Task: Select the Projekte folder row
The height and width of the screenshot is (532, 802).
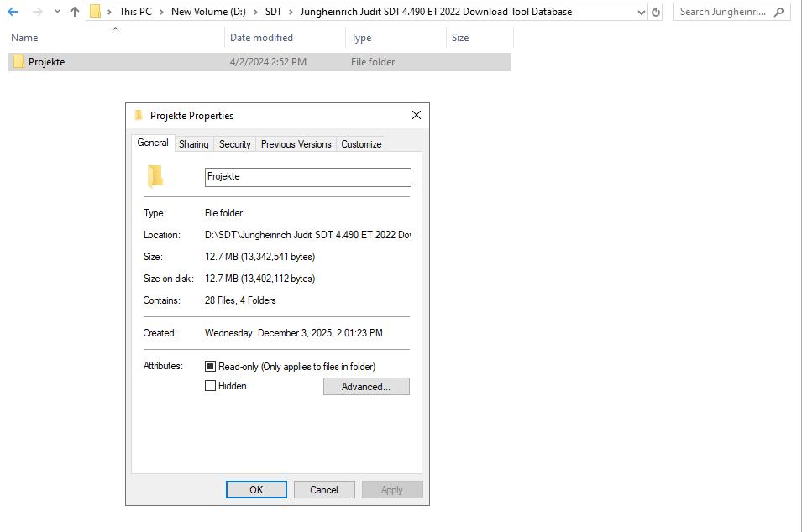Action: click(x=259, y=62)
